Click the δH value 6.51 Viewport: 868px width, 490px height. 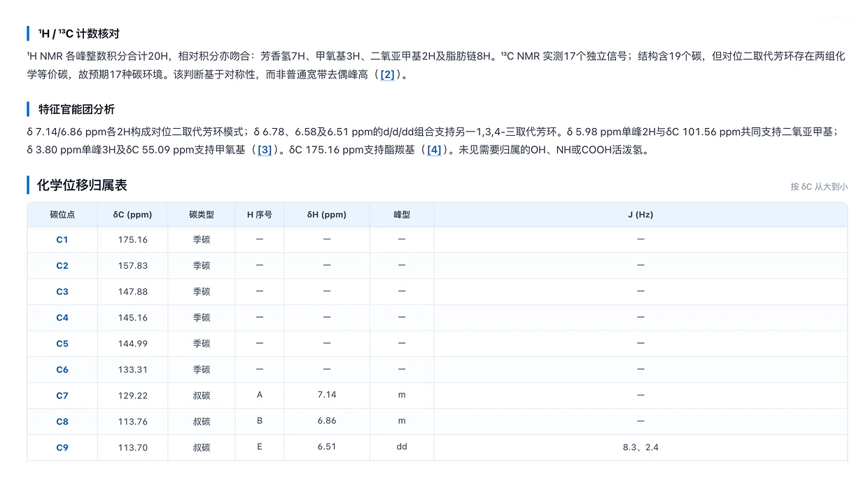pos(327,447)
